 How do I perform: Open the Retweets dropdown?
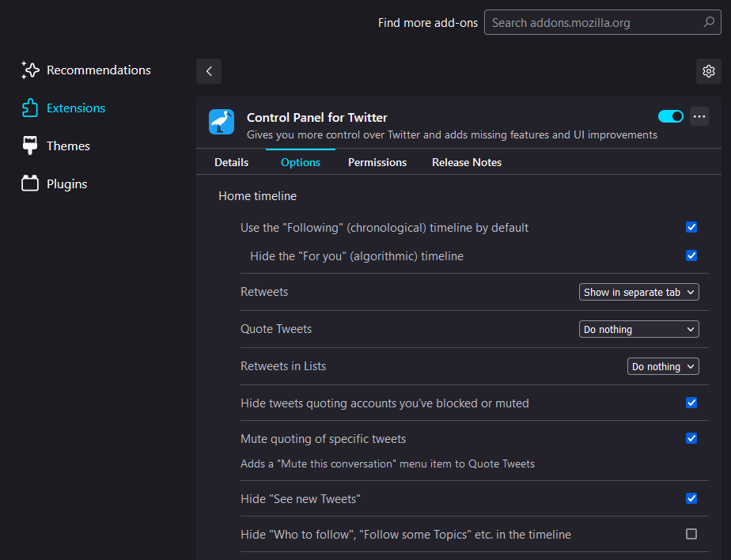pyautogui.click(x=638, y=292)
